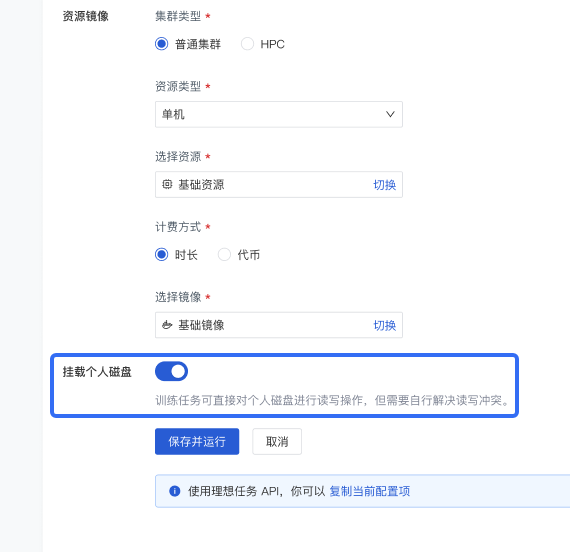Screen dimensions: 570x552
Task: Toggle off the 挂载个人磁盘 switch
Action: click(x=171, y=371)
